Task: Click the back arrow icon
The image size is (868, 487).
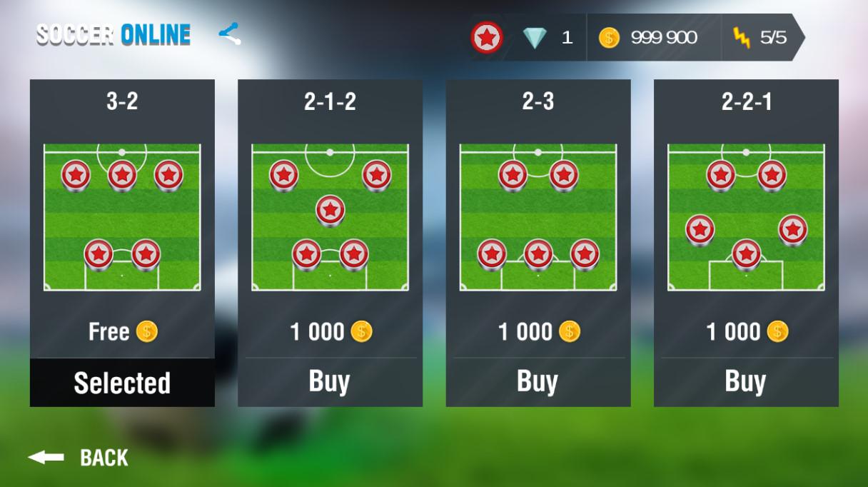Action: coord(46,457)
